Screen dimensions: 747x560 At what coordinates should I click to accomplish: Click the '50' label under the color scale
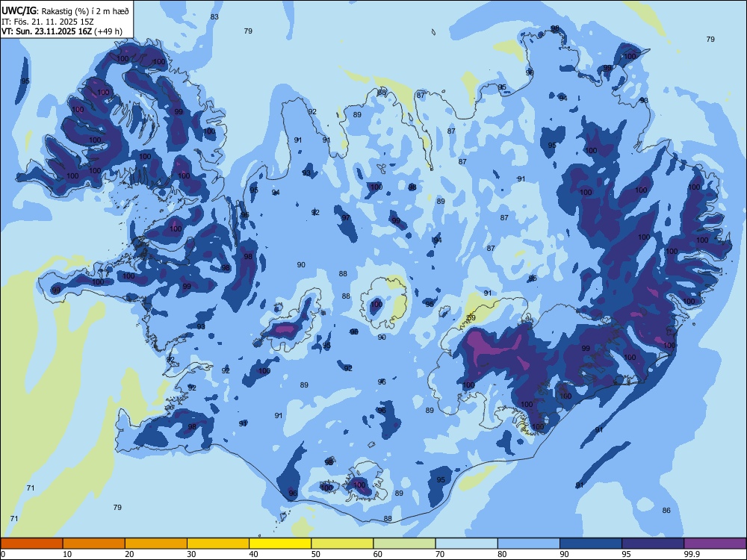point(315,554)
